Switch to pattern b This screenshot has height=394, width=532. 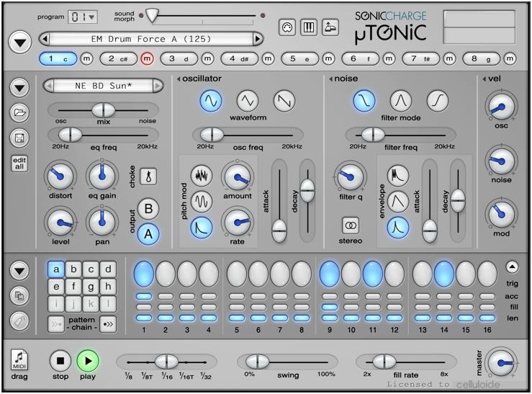[73, 269]
